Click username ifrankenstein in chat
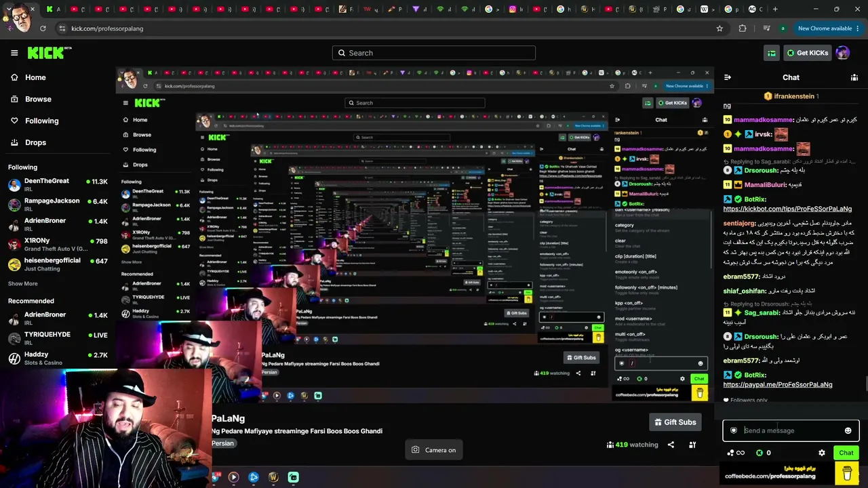This screenshot has height=488, width=868. [x=793, y=96]
